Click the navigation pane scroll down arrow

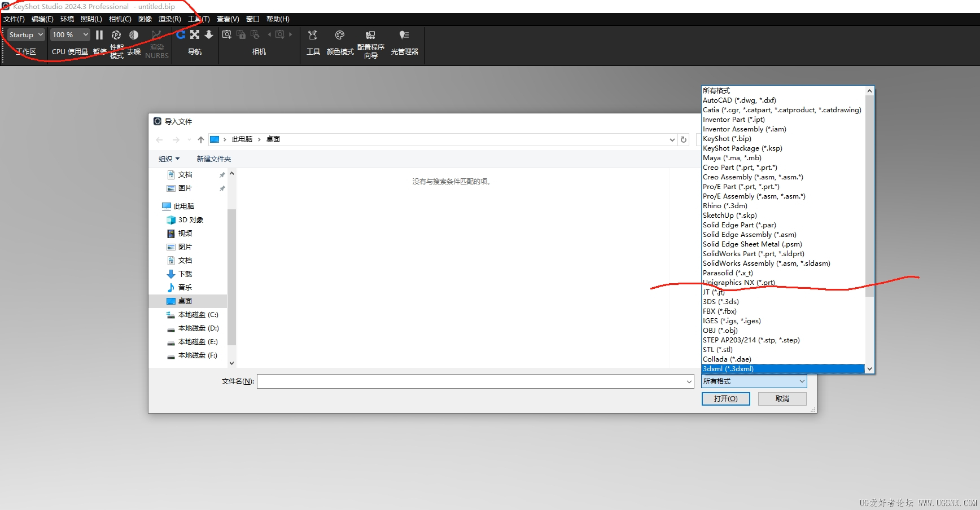click(231, 363)
